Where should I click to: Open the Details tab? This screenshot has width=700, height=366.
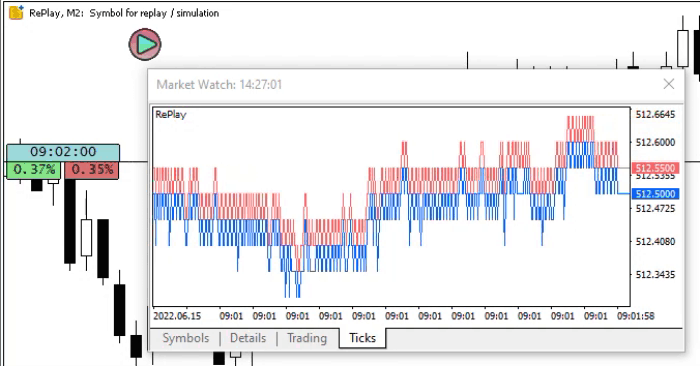248,338
